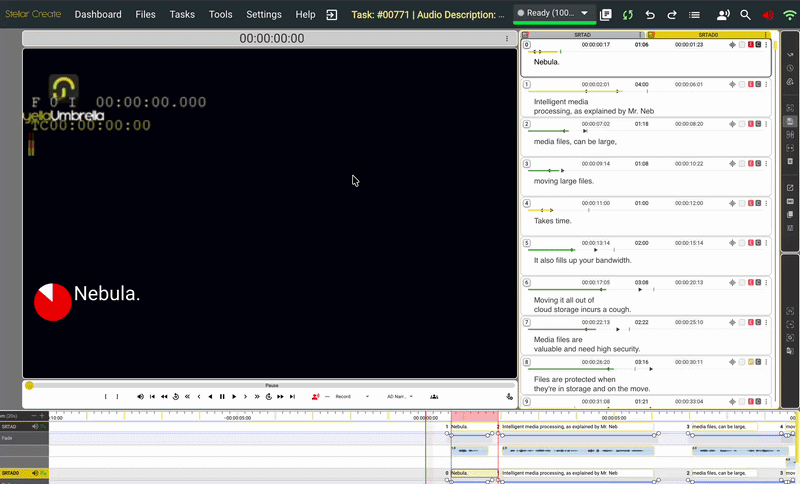Open the list view icon in top bar
This screenshot has width=800, height=484.
pyautogui.click(x=694, y=15)
